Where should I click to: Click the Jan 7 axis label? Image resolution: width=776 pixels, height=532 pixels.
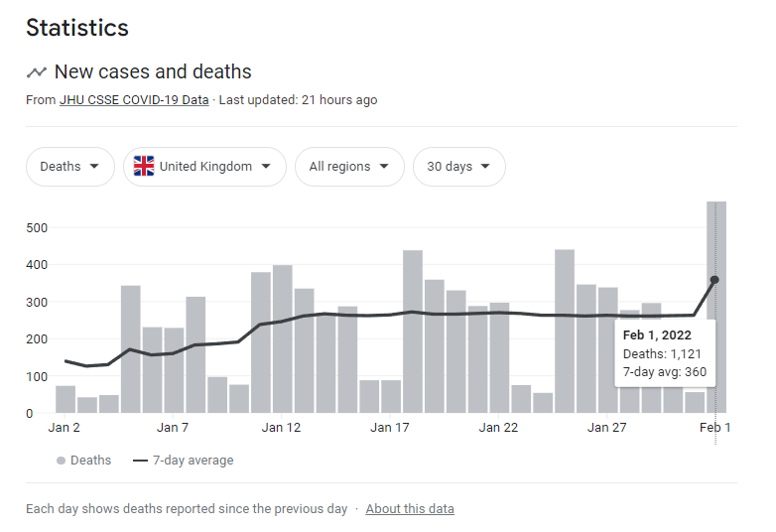(173, 428)
